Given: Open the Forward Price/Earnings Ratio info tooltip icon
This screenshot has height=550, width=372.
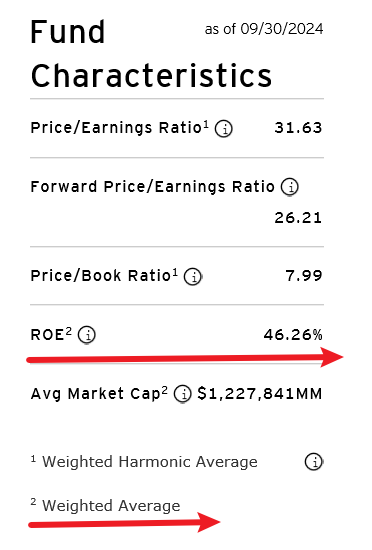Looking at the screenshot, I should 290,187.
